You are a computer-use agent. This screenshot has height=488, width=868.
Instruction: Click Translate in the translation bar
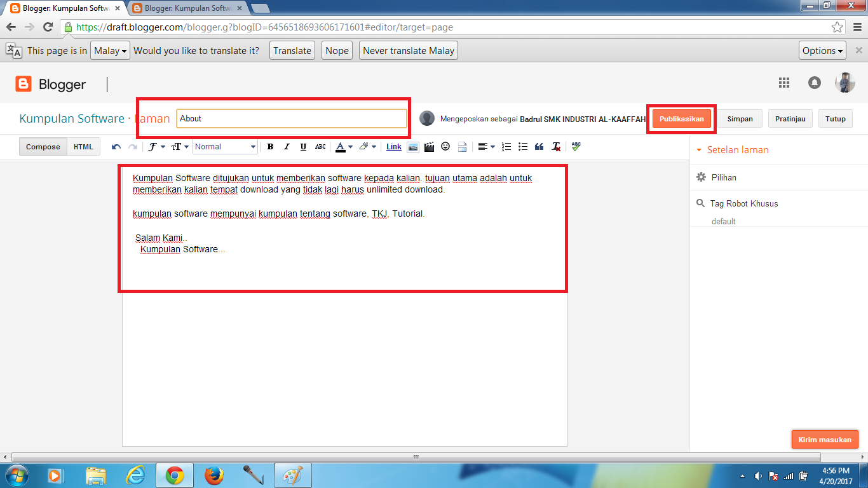pos(292,51)
